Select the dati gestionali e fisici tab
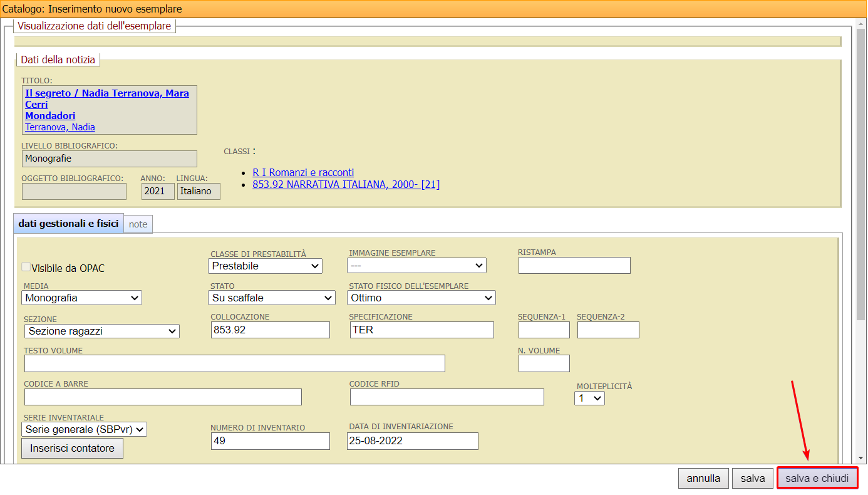 [68, 224]
